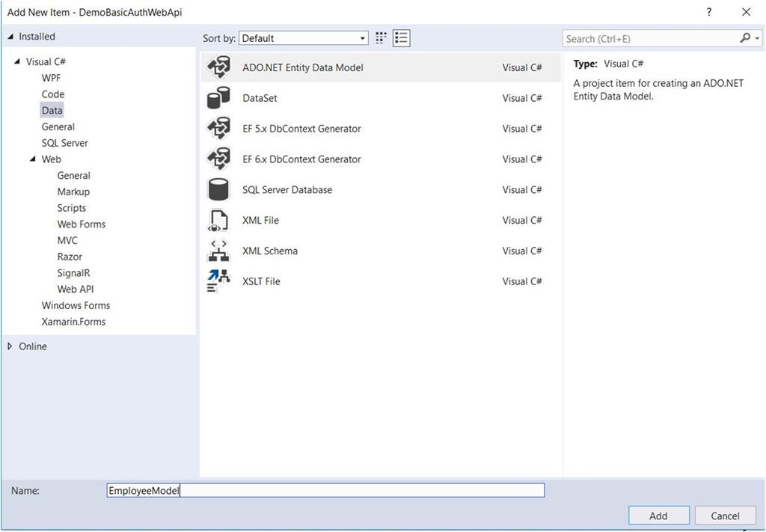
Task: Switch to medium icons view
Action: 380,37
